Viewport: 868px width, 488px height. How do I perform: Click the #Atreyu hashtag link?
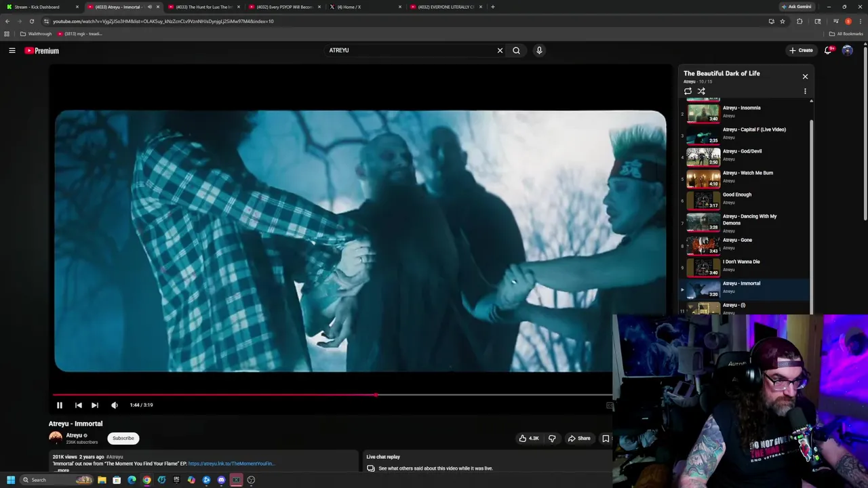pyautogui.click(x=115, y=457)
